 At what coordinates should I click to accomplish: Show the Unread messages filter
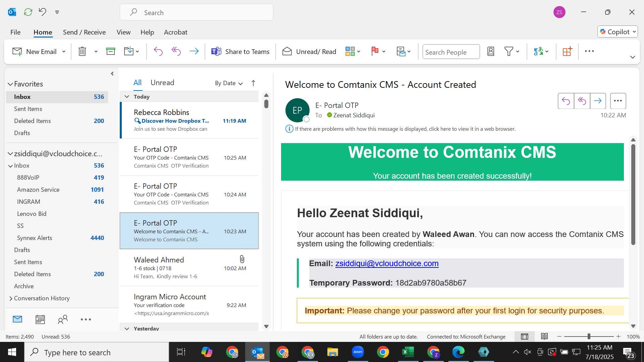(x=162, y=83)
